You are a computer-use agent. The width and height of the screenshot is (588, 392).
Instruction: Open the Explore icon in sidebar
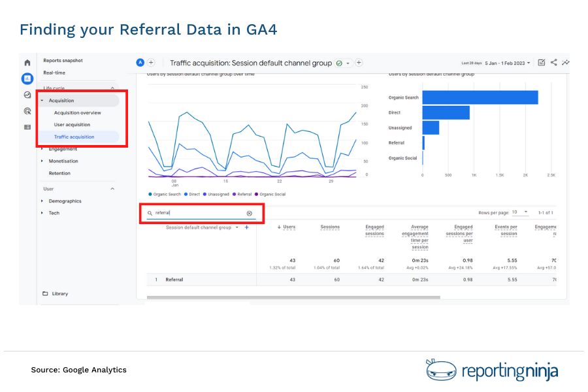(27, 95)
